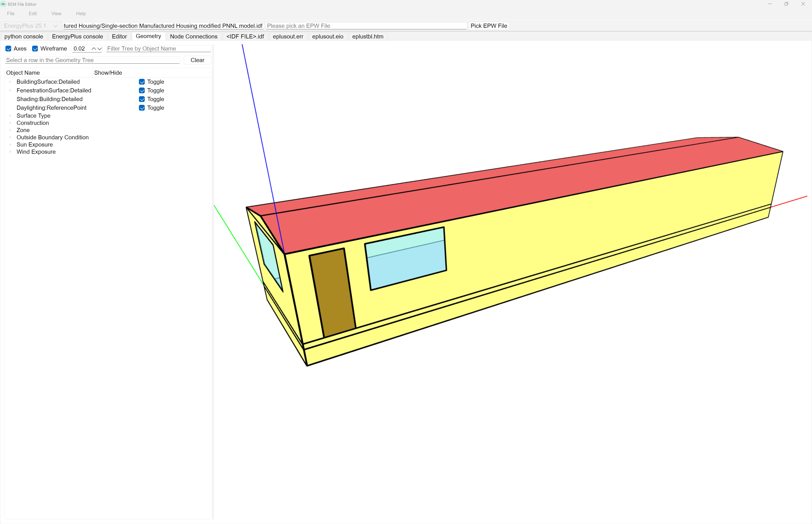Switch to the Node Connections tab

point(194,36)
